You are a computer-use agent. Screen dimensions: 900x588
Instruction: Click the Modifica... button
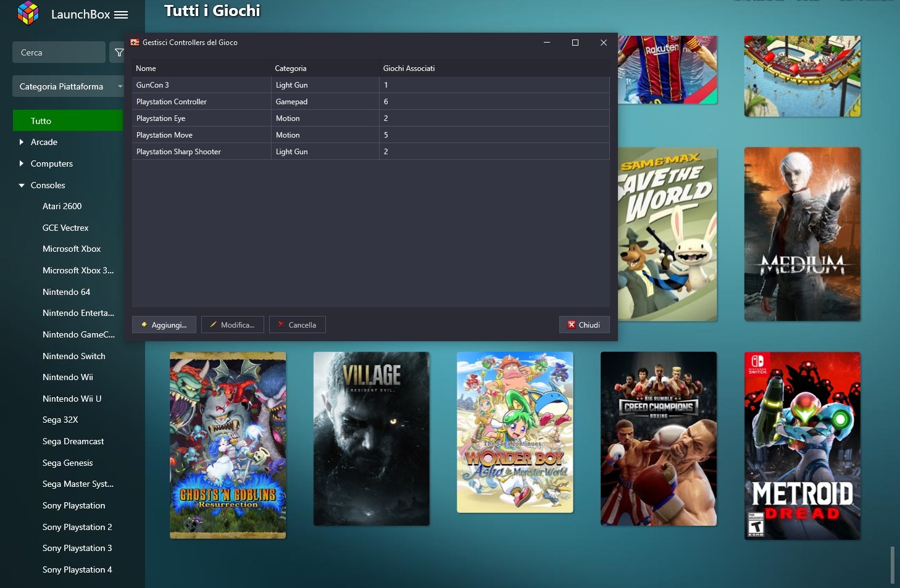click(x=233, y=325)
